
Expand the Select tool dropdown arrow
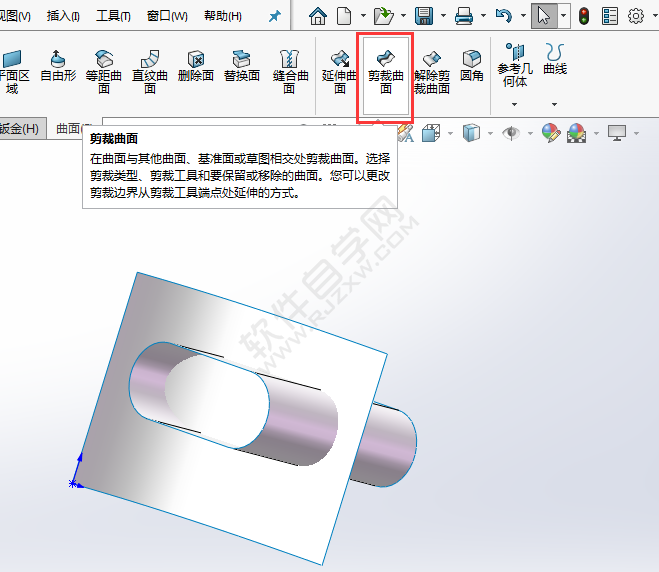(x=564, y=16)
